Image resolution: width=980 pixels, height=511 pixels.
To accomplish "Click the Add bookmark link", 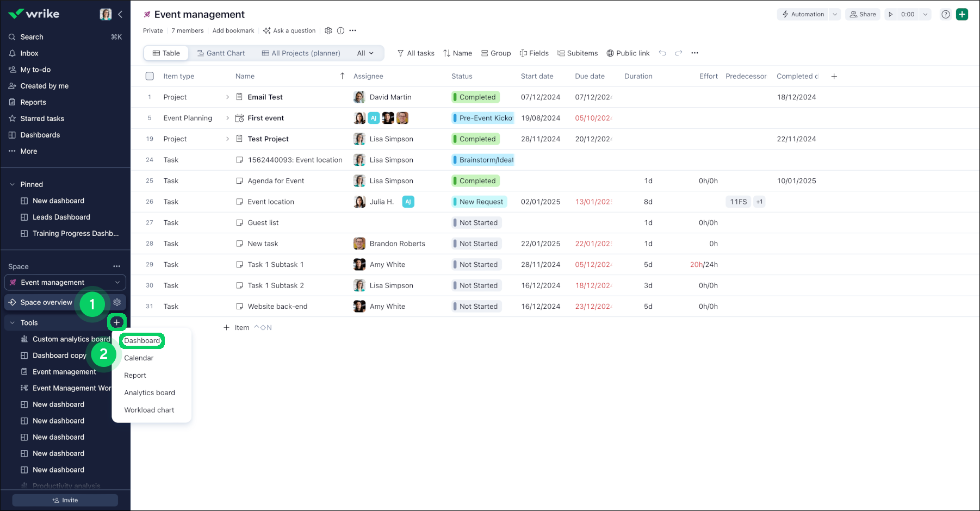I will click(x=233, y=30).
